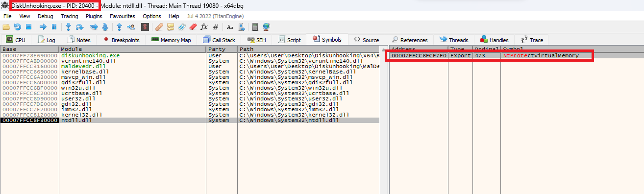Switch to the CPU tab
The image size is (644, 194).
(16, 40)
